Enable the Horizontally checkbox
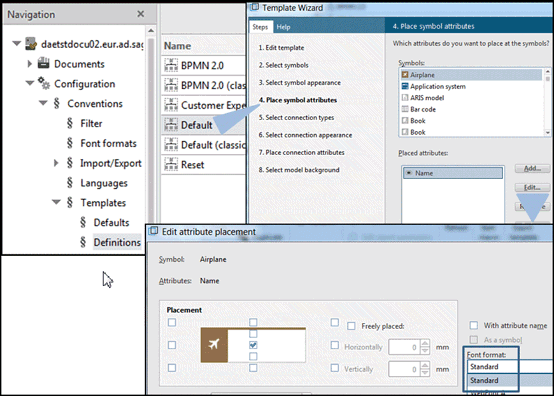 point(335,345)
